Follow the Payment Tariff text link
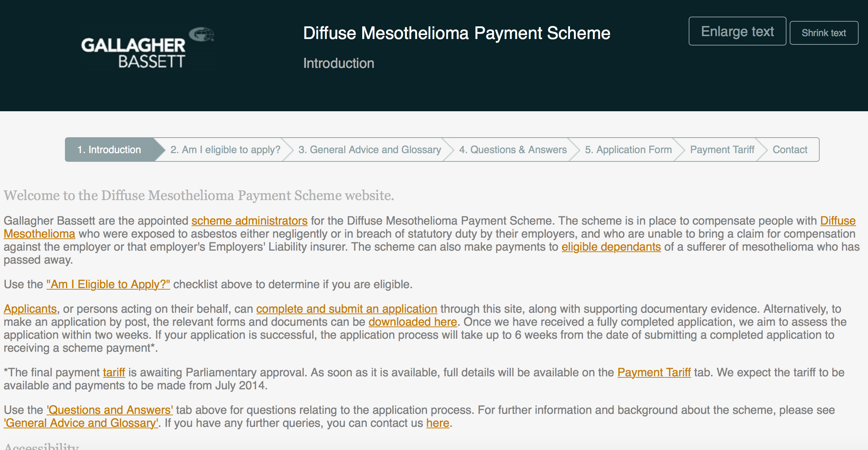This screenshot has height=450, width=868. tap(654, 372)
